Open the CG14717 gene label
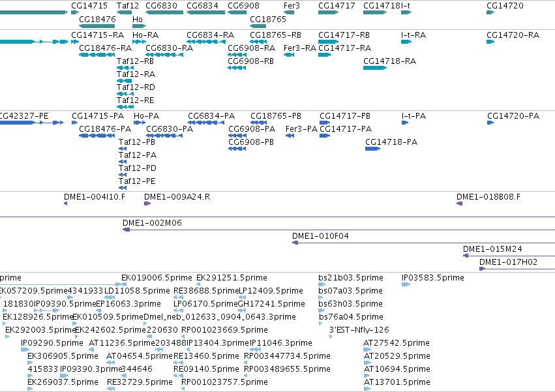The height and width of the screenshot is (392, 555). point(337,6)
